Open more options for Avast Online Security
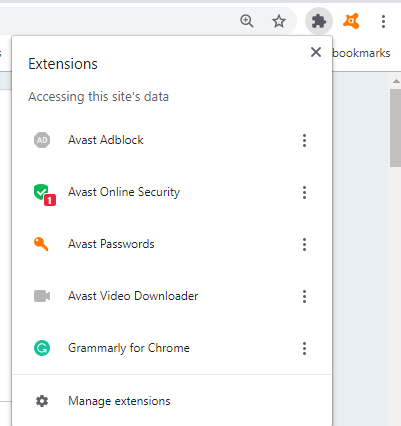The image size is (401, 426). [304, 192]
